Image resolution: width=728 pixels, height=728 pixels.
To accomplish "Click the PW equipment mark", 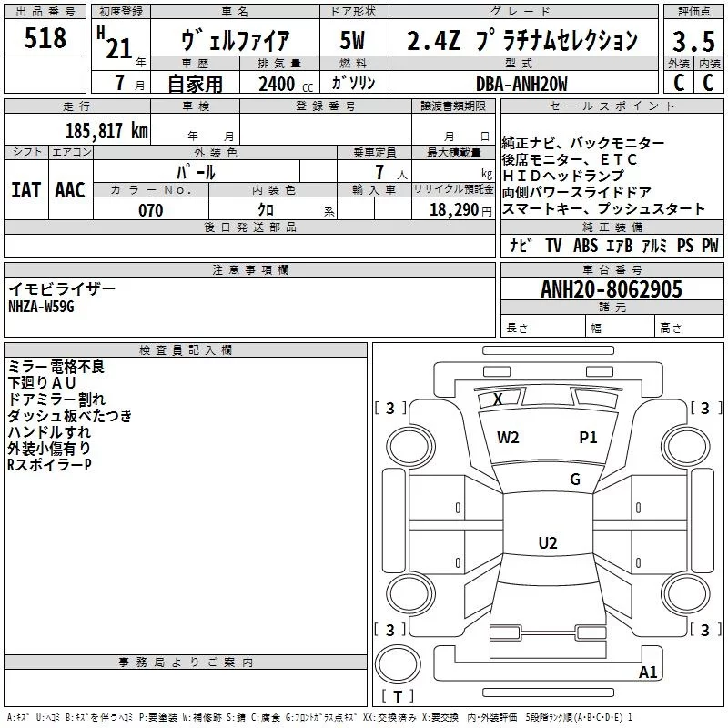I will click(710, 245).
